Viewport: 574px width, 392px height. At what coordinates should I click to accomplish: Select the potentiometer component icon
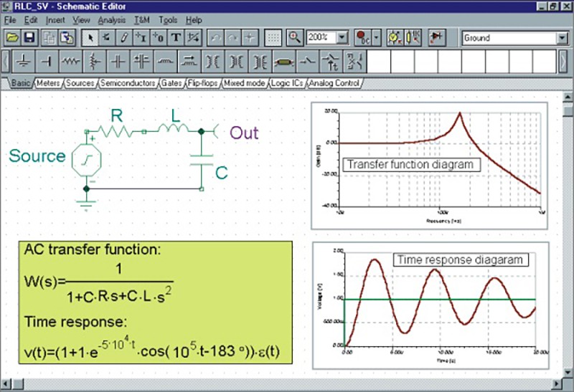pyautogui.click(x=94, y=62)
